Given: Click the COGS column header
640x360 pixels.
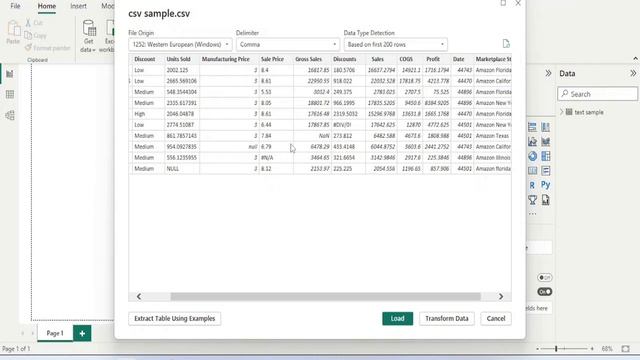Looking at the screenshot, I should pyautogui.click(x=410, y=59).
